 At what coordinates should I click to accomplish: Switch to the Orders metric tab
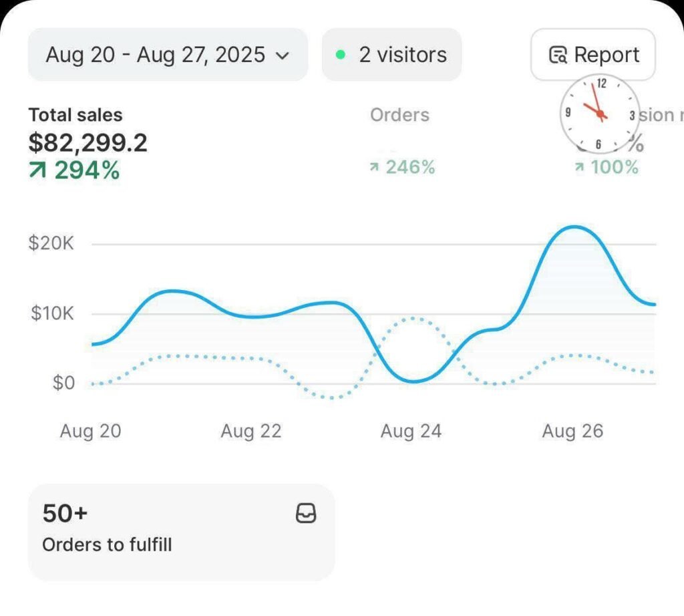399,115
